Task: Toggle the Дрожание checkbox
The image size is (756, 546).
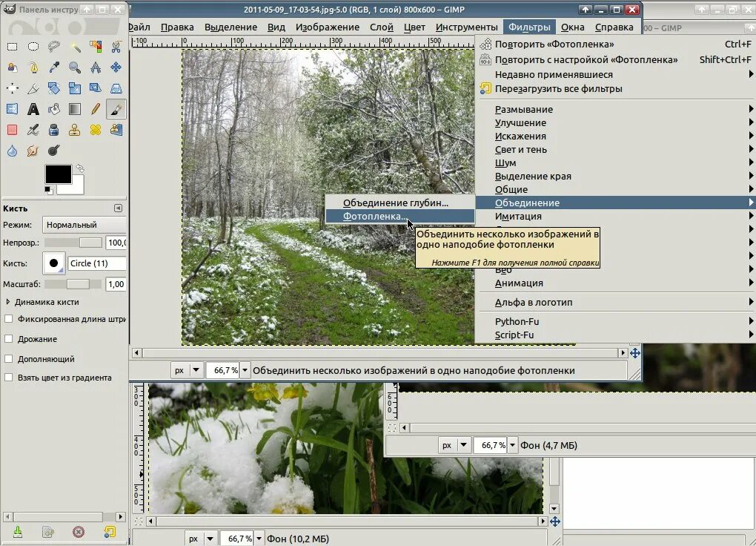Action: coord(8,339)
